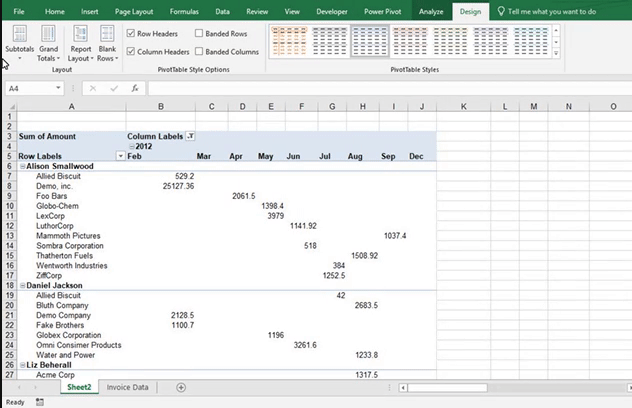The image size is (632, 408).
Task: Uncheck the Row Headers checkbox
Action: (x=131, y=34)
